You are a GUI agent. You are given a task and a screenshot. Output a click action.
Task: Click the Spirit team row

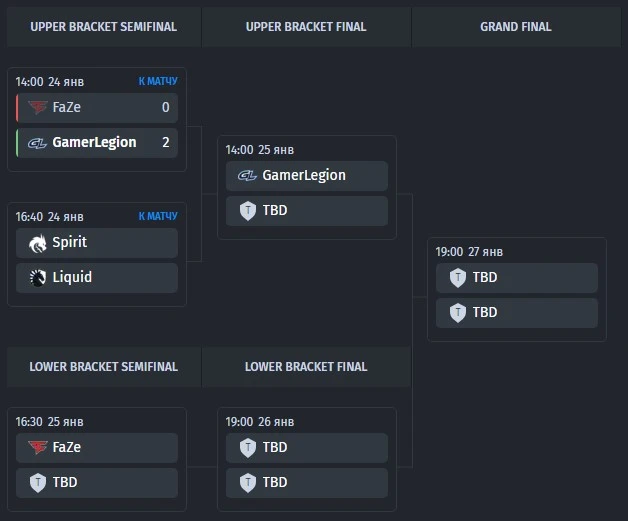(97, 243)
